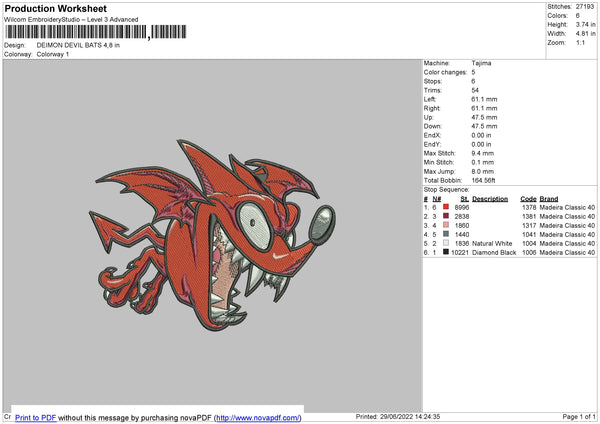Click the 'Code' column header
Image resolution: width=600 pixels, height=424 pixels.
528,199
